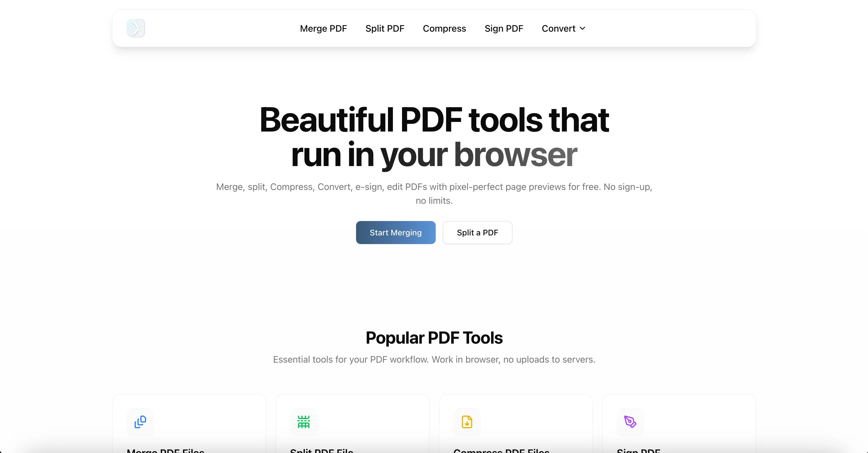Open Merge PDF in the navigation bar
This screenshot has width=868, height=453.
click(x=323, y=28)
